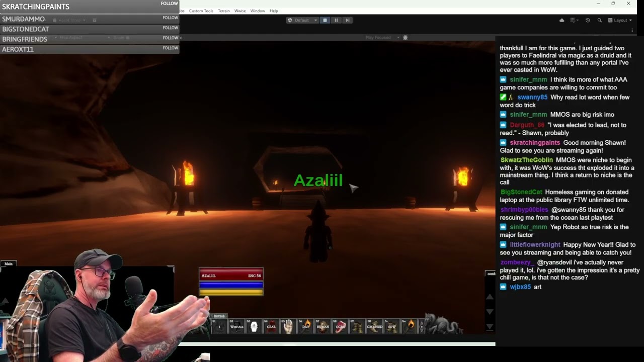Open the Help menu
This screenshot has width=644, height=362.
click(x=274, y=11)
